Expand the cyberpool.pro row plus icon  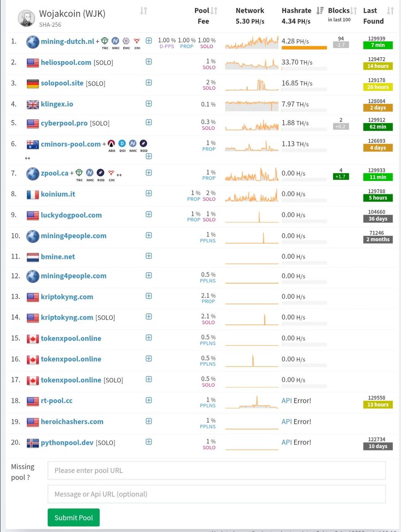149,122
